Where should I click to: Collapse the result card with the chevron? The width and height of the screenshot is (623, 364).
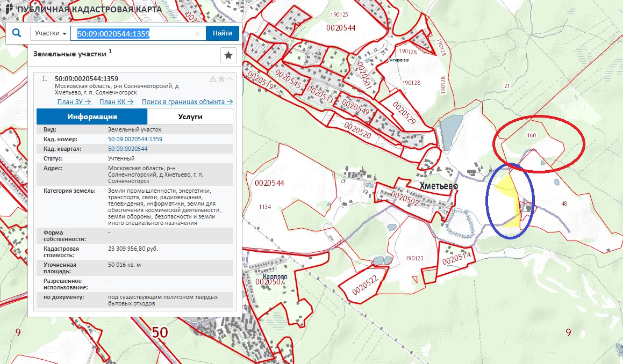click(230, 79)
